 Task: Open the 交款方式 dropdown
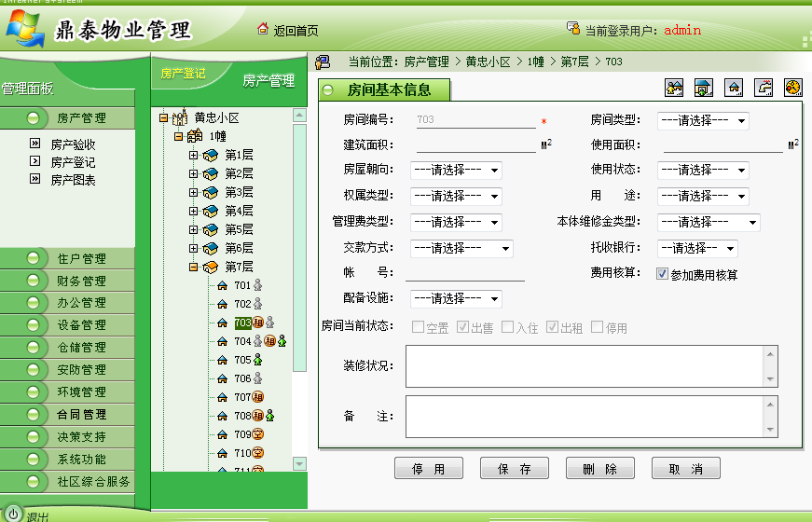(461, 249)
